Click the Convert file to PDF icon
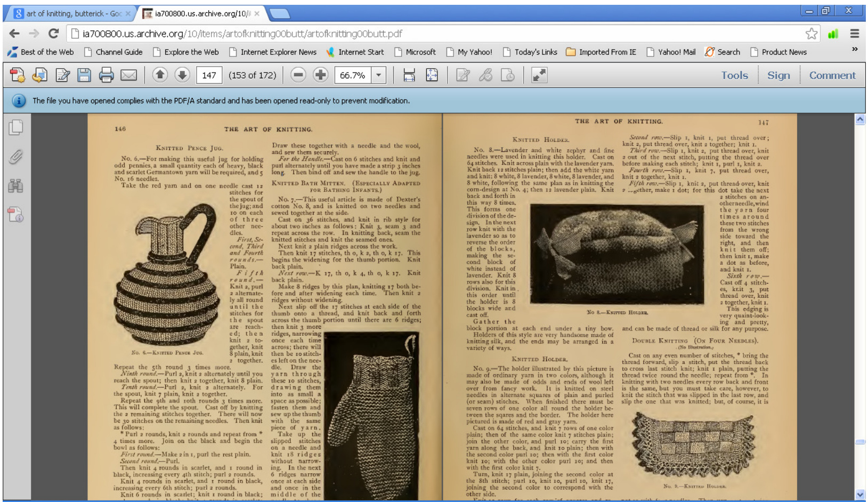Screen dimensions: 868x502 point(39,75)
